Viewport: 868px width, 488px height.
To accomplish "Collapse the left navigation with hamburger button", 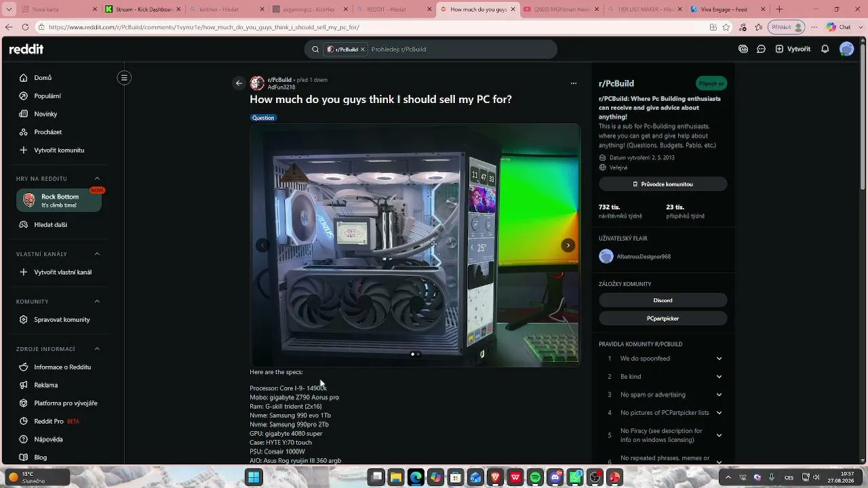I will pyautogui.click(x=124, y=78).
